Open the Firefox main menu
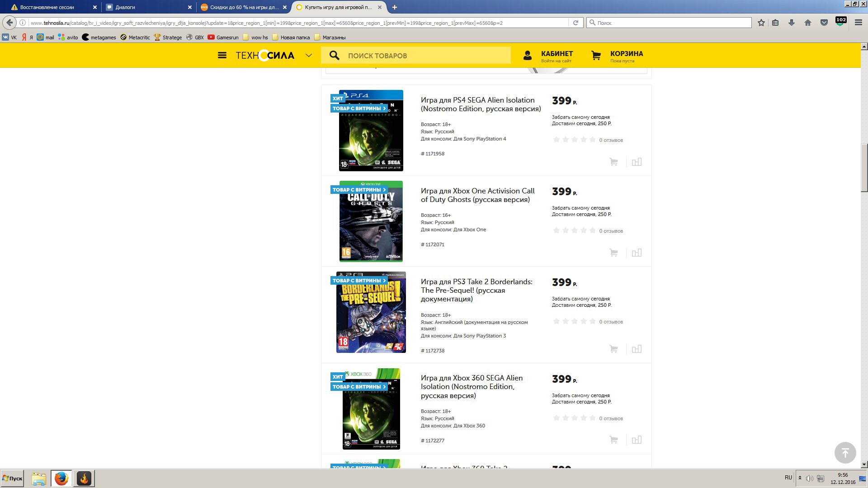868x488 pixels. [x=858, y=23]
